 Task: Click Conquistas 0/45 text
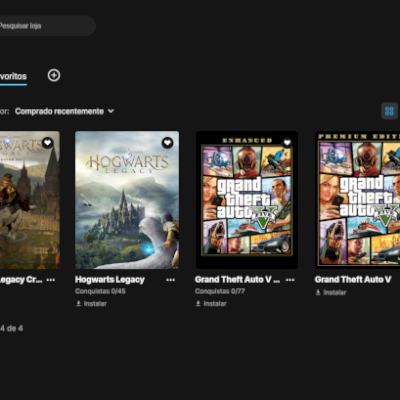[x=100, y=291]
